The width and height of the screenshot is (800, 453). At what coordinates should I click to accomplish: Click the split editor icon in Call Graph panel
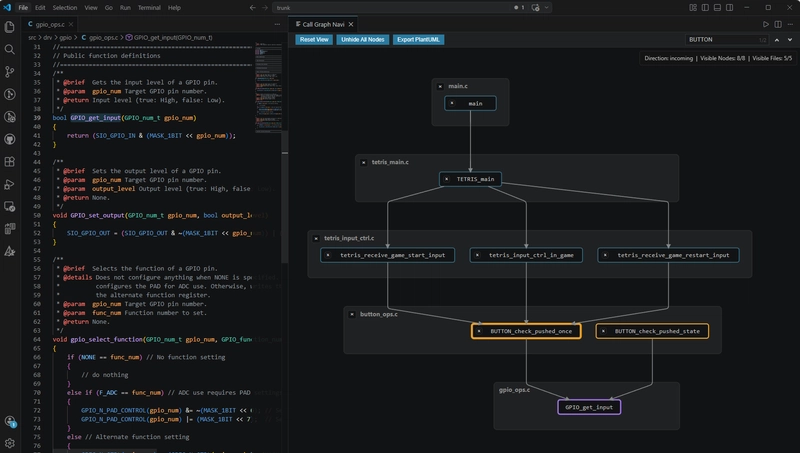click(x=778, y=24)
